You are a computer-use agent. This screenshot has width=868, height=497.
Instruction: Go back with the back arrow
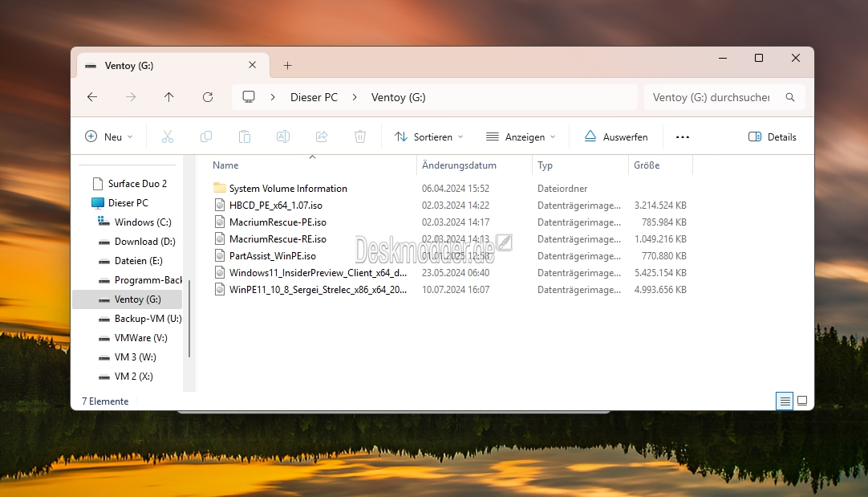click(x=92, y=97)
